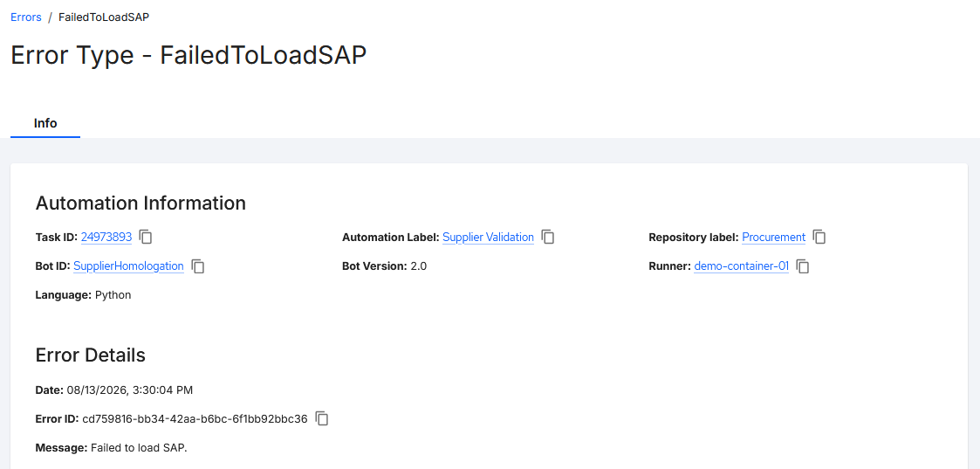Click the Automation Information heading
The image size is (980, 469).
pyautogui.click(x=140, y=203)
